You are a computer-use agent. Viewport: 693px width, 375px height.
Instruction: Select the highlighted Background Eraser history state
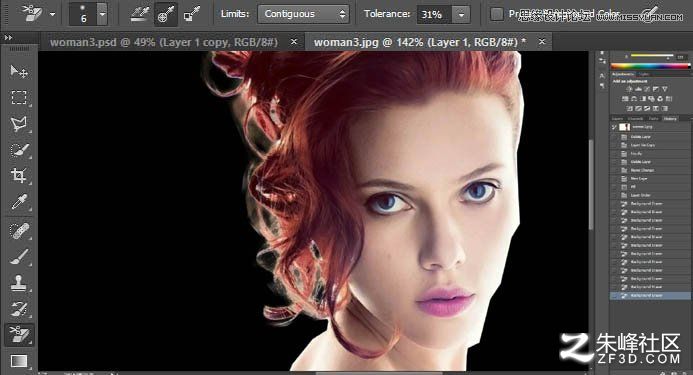click(650, 295)
